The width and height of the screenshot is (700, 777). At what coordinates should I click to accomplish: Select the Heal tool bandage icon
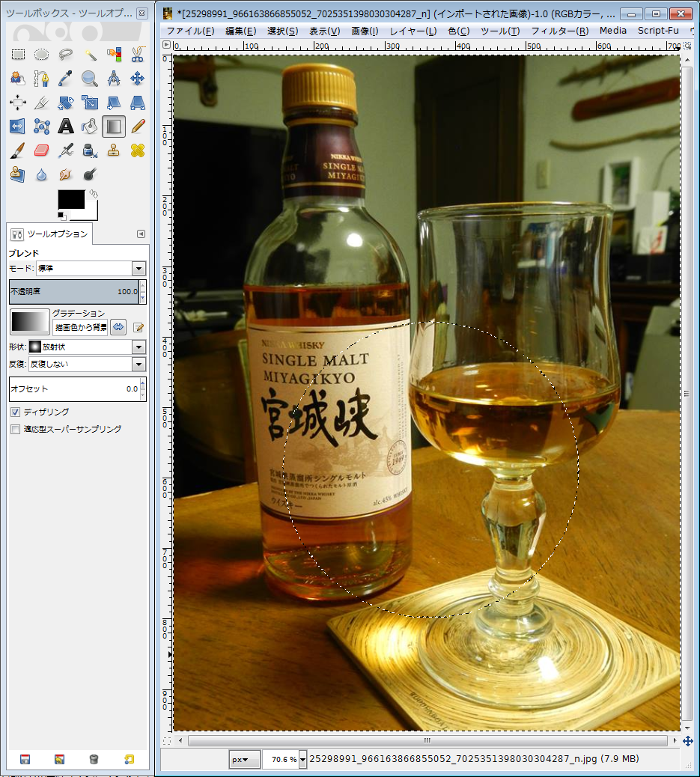[x=138, y=150]
